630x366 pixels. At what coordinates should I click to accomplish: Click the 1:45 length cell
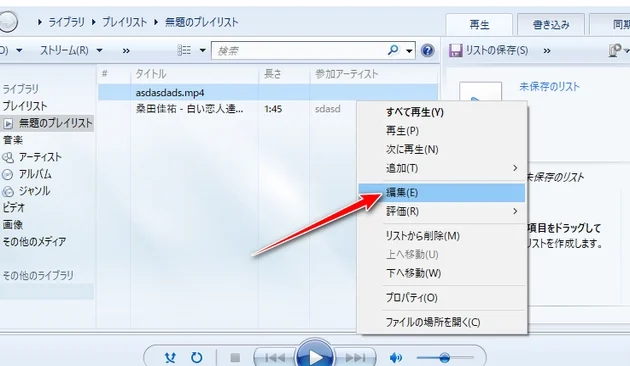coord(273,109)
